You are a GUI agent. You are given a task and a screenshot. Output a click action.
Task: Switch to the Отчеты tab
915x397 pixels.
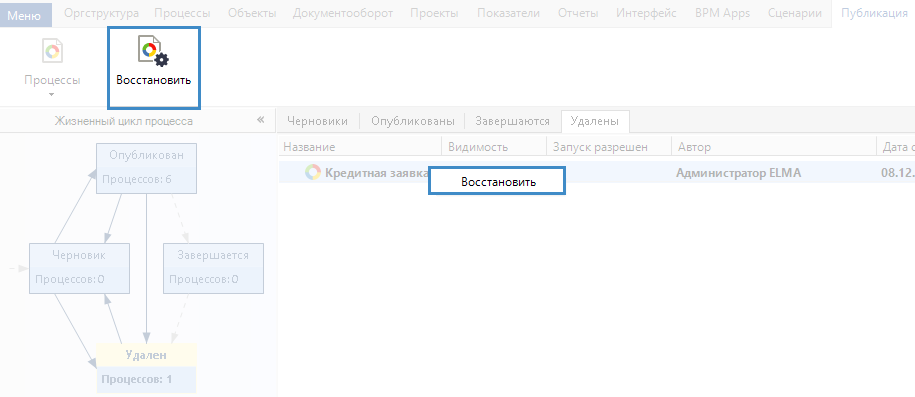click(578, 13)
